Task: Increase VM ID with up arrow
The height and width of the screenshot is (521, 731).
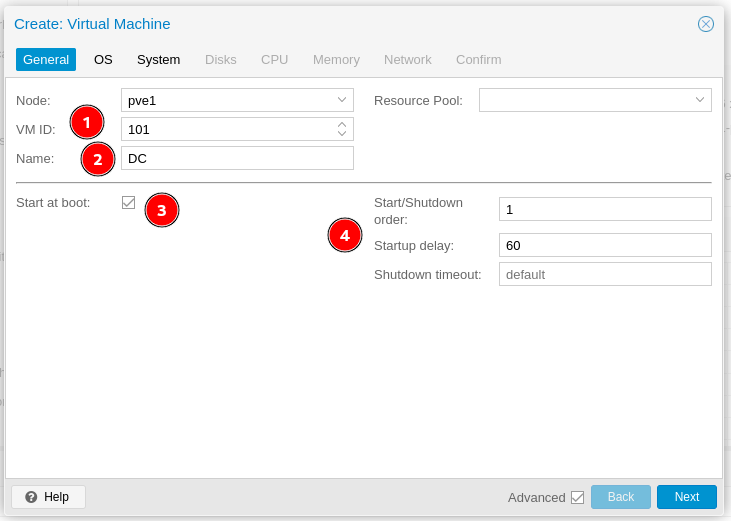Action: pos(342,125)
